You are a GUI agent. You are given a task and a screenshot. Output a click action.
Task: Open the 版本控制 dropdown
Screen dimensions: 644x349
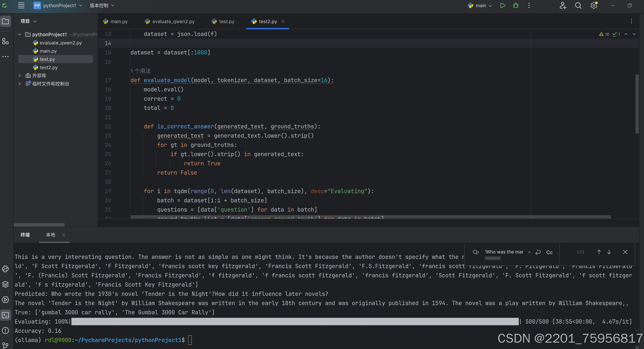point(102,6)
